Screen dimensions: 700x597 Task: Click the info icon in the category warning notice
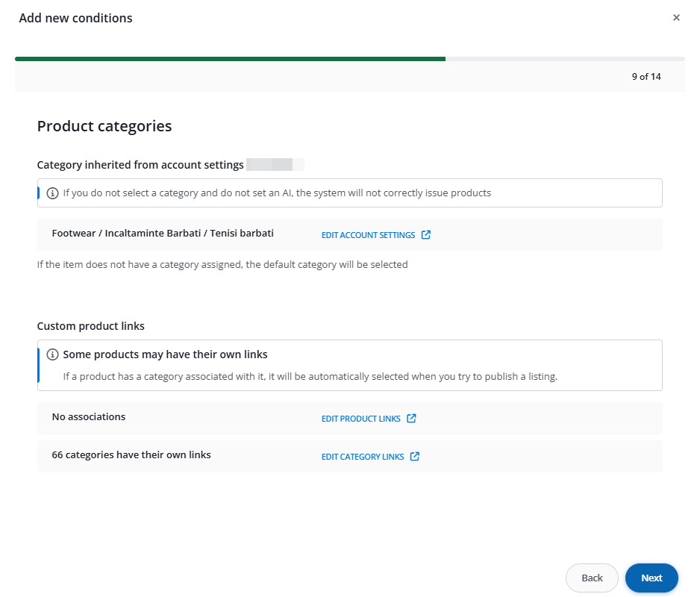[52, 193]
